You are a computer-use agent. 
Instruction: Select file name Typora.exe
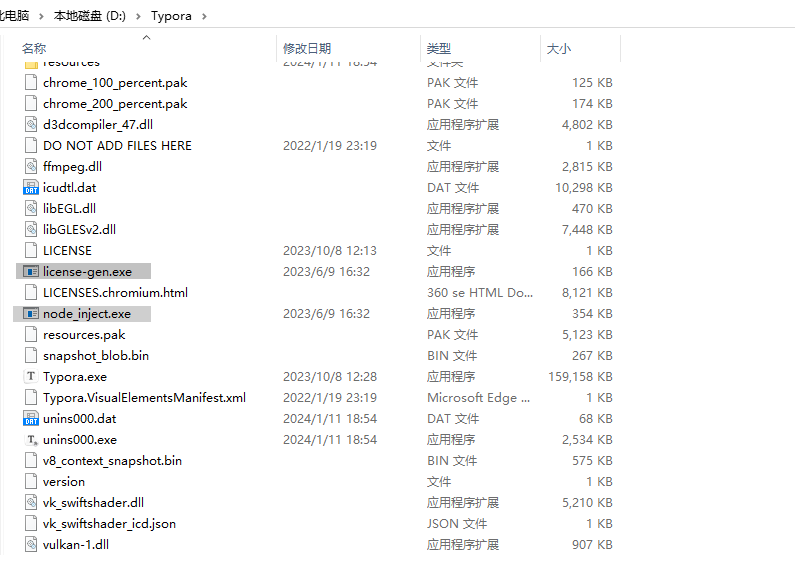coord(75,377)
